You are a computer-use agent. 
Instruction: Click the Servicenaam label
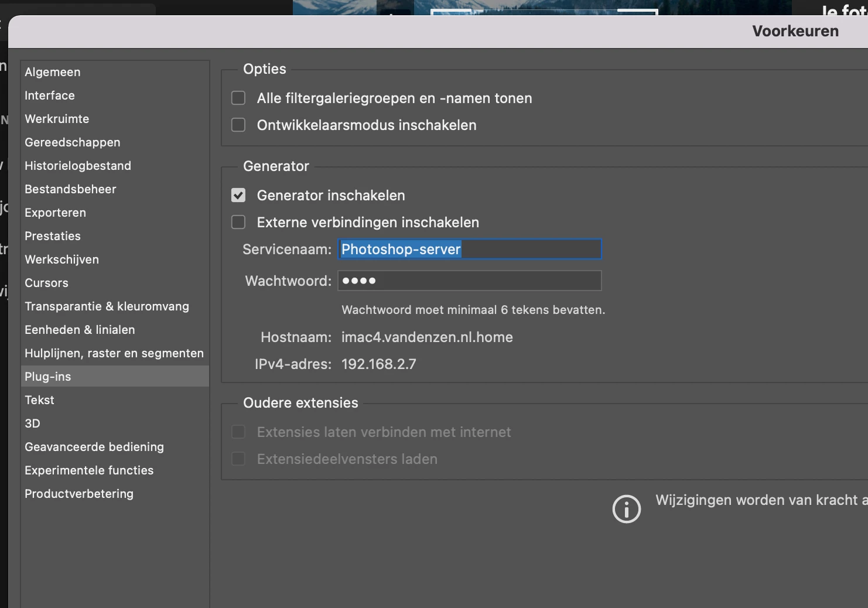tap(287, 250)
